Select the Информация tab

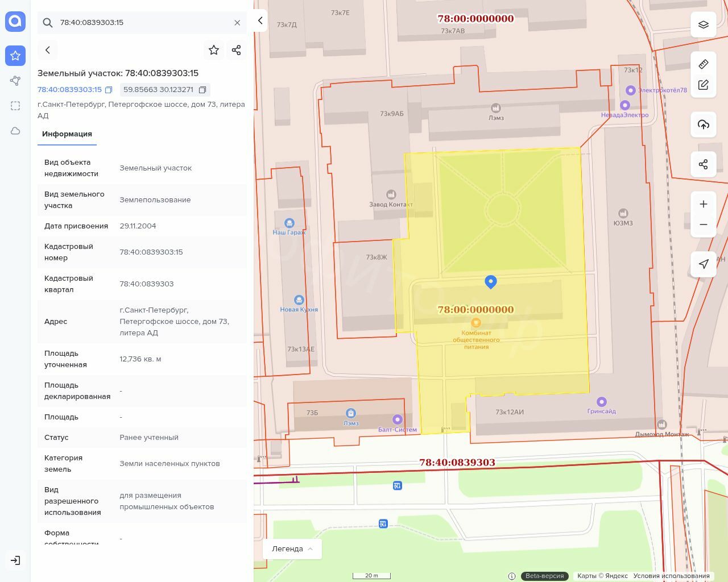coord(67,134)
